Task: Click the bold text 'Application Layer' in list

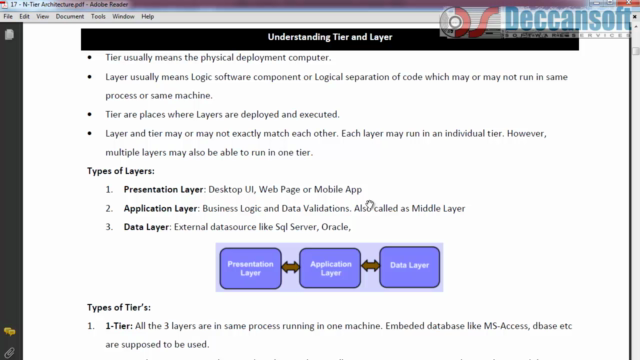Action: [160, 208]
